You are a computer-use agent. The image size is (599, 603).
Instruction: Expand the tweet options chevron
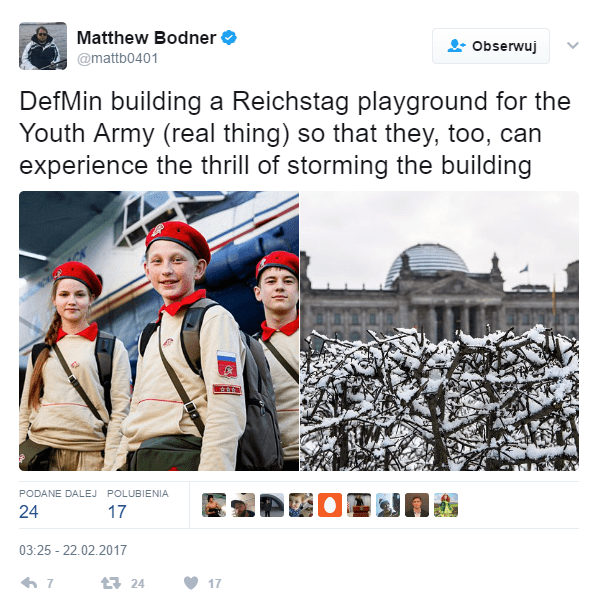coord(572,45)
